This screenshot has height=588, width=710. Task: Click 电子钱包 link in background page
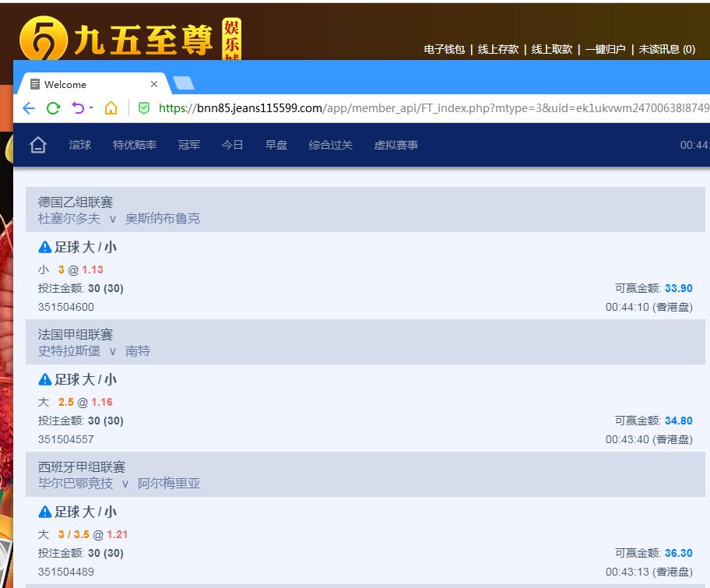[445, 49]
